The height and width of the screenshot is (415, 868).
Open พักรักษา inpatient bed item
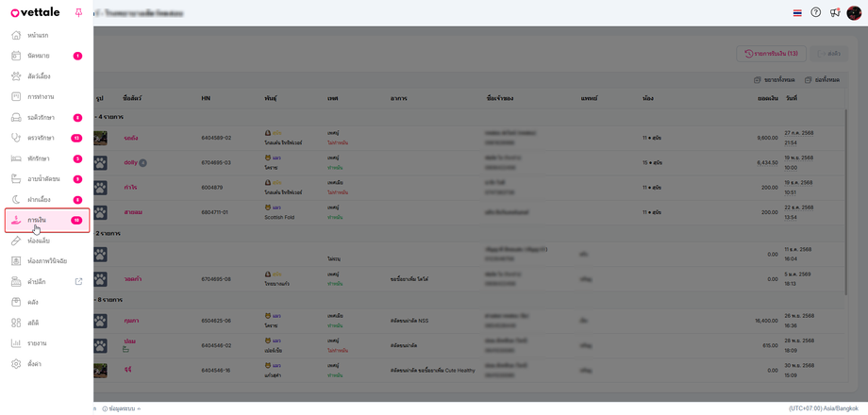[x=46, y=158]
